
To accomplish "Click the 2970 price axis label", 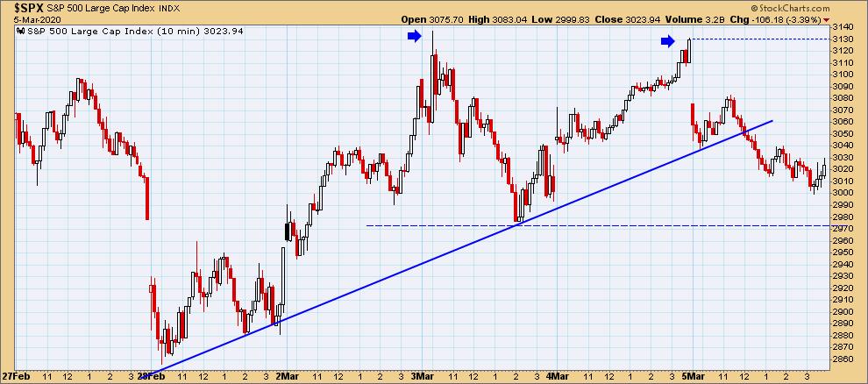I will tap(842, 229).
